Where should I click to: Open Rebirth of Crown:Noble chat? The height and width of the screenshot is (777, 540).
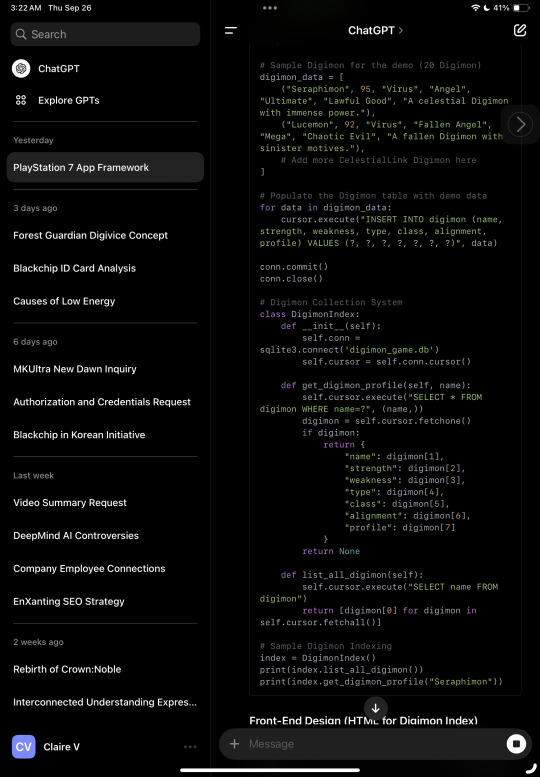coord(67,669)
